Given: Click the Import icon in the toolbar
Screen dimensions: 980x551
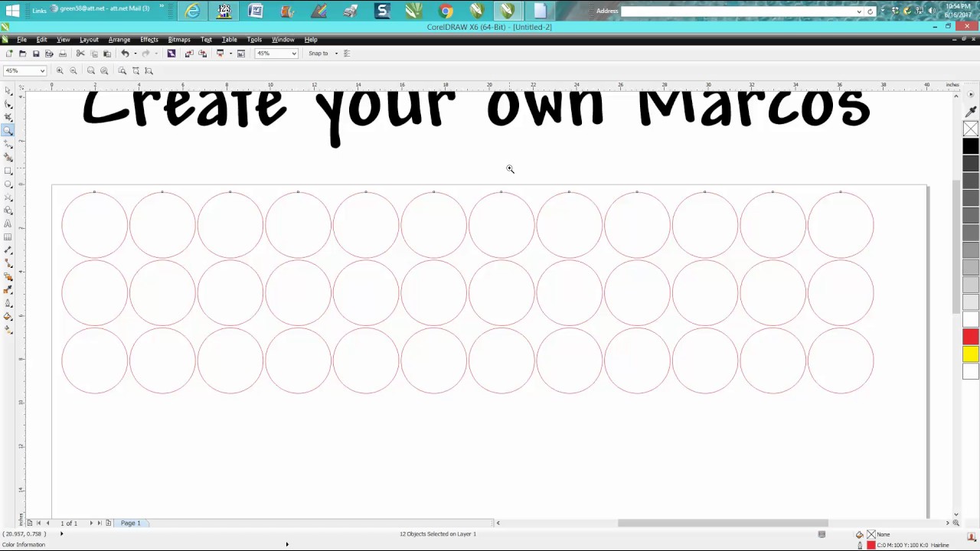Looking at the screenshot, I should coord(189,54).
